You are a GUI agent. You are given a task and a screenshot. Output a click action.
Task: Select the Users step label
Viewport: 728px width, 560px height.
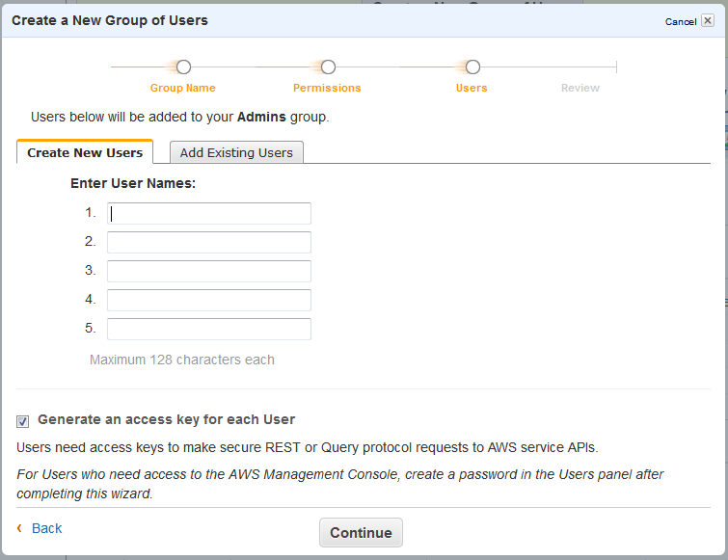click(472, 88)
